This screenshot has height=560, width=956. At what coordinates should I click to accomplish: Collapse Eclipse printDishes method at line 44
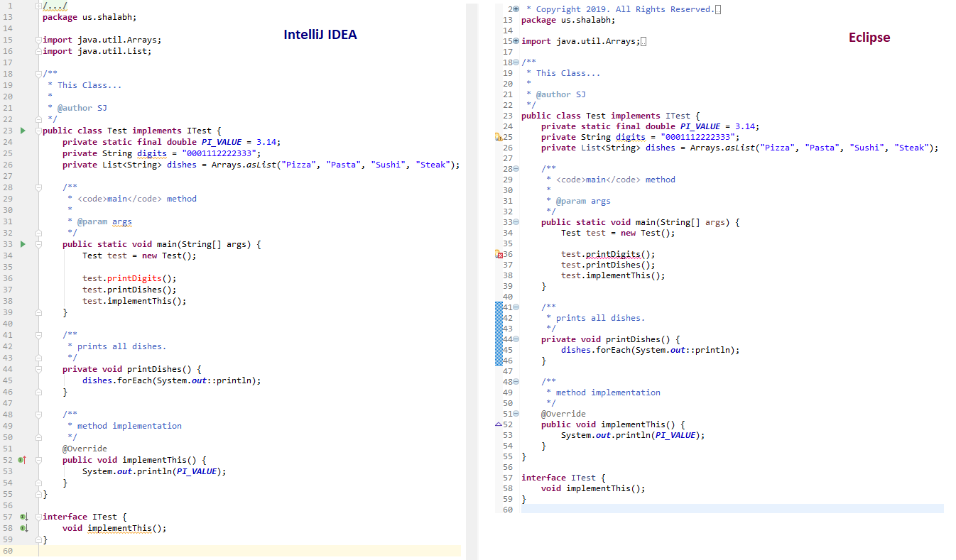(x=516, y=339)
